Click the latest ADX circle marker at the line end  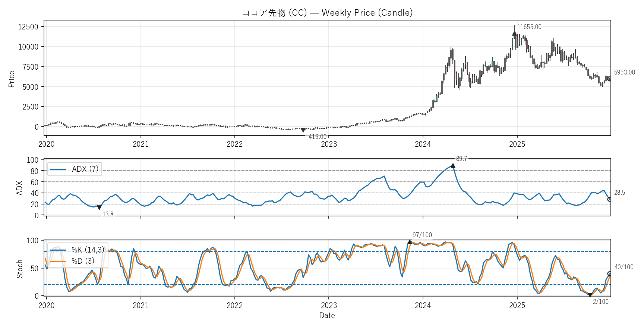(609, 199)
